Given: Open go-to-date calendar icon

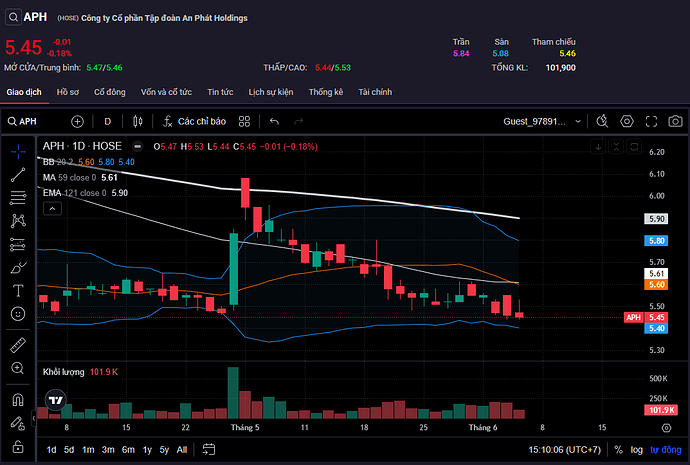Looking at the screenshot, I should [x=209, y=450].
